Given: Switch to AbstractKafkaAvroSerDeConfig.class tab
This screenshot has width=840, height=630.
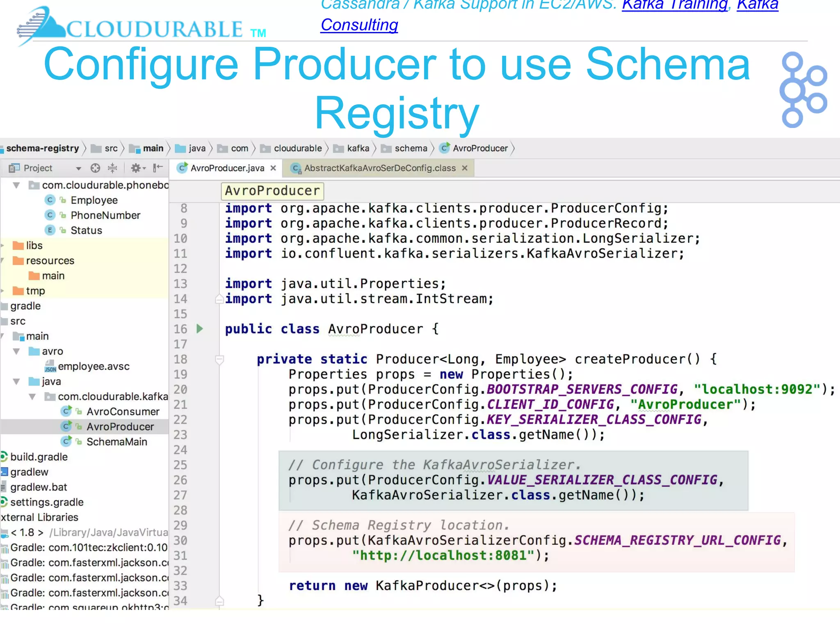Looking at the screenshot, I should 379,168.
